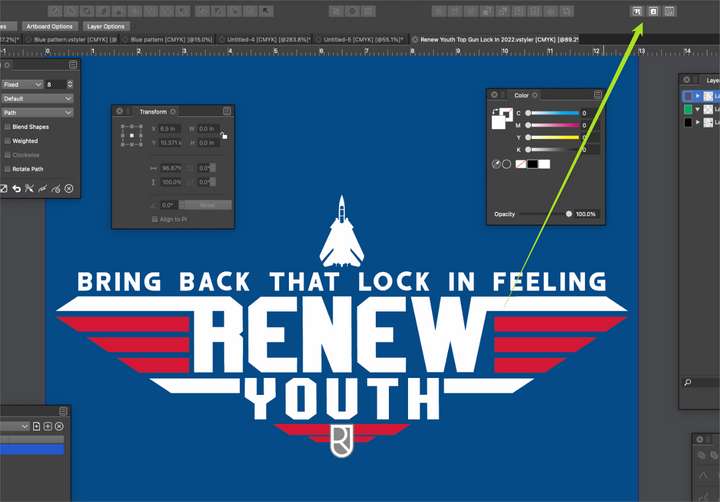Click the green layer color square
Image resolution: width=720 pixels, height=502 pixels.
coord(688,109)
